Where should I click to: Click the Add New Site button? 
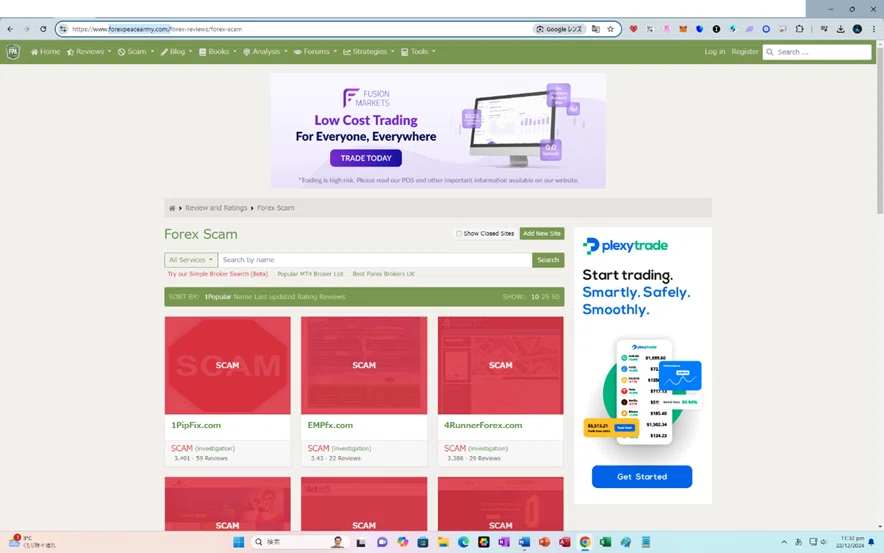click(x=542, y=233)
